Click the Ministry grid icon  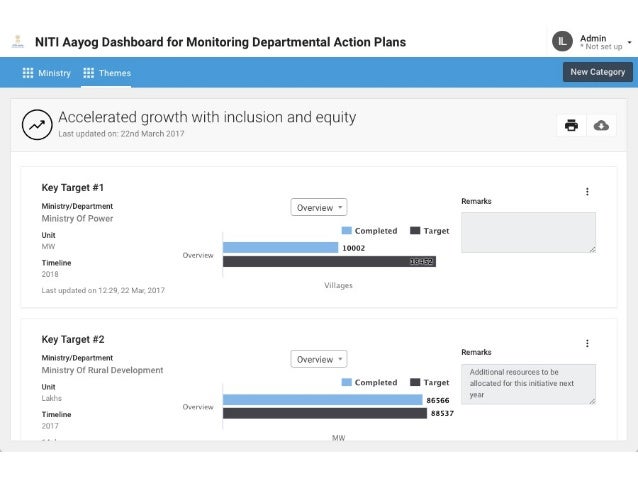click(x=28, y=73)
